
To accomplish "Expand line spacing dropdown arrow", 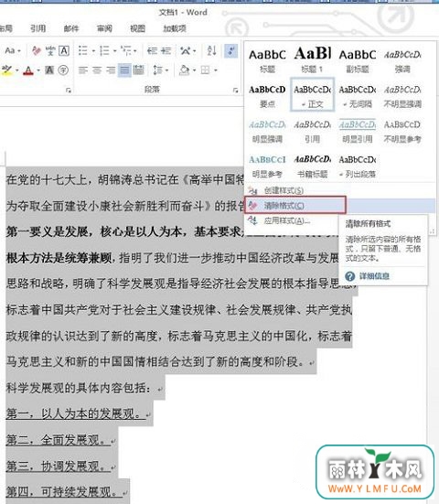I will (166, 70).
